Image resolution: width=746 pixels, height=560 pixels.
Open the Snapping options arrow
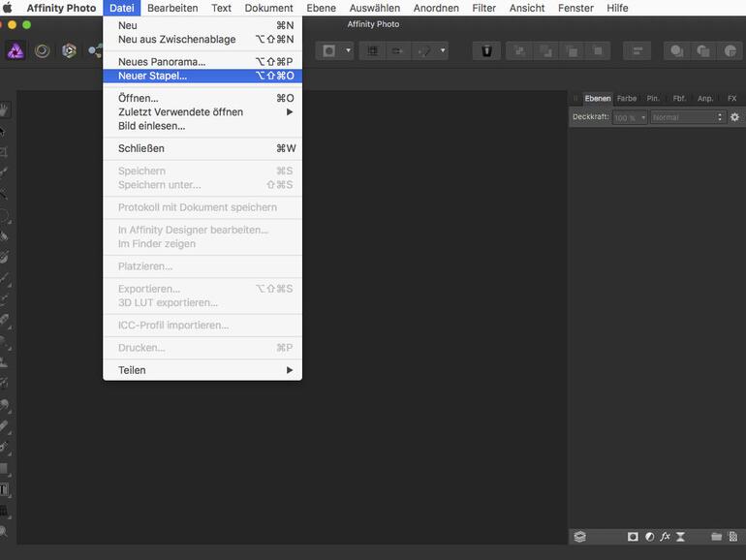coord(443,50)
